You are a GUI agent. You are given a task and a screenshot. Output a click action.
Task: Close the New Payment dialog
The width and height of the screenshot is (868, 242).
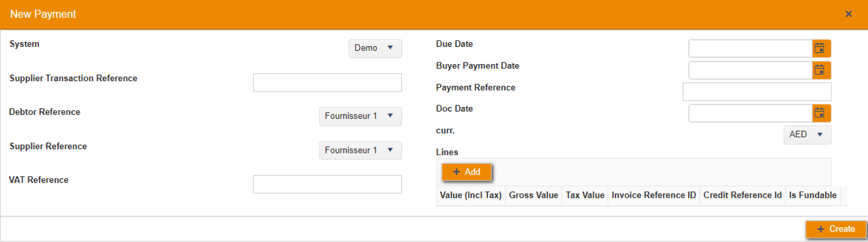click(849, 14)
